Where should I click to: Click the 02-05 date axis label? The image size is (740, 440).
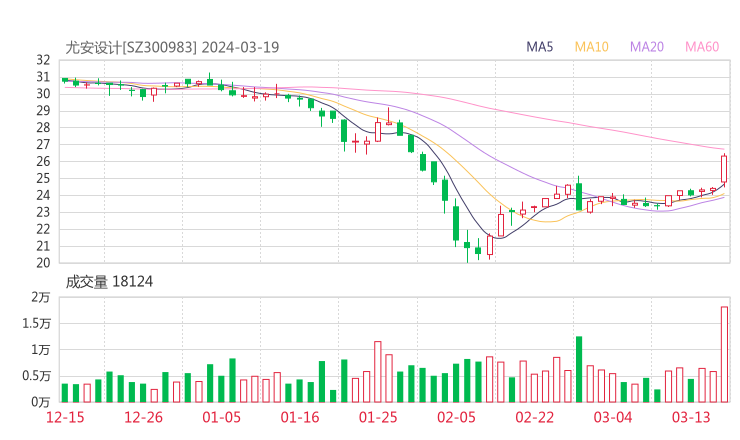click(x=456, y=417)
